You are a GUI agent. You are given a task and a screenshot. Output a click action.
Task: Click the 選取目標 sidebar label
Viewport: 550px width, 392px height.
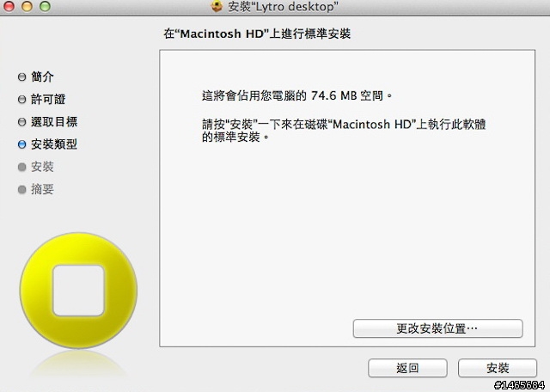tap(54, 121)
